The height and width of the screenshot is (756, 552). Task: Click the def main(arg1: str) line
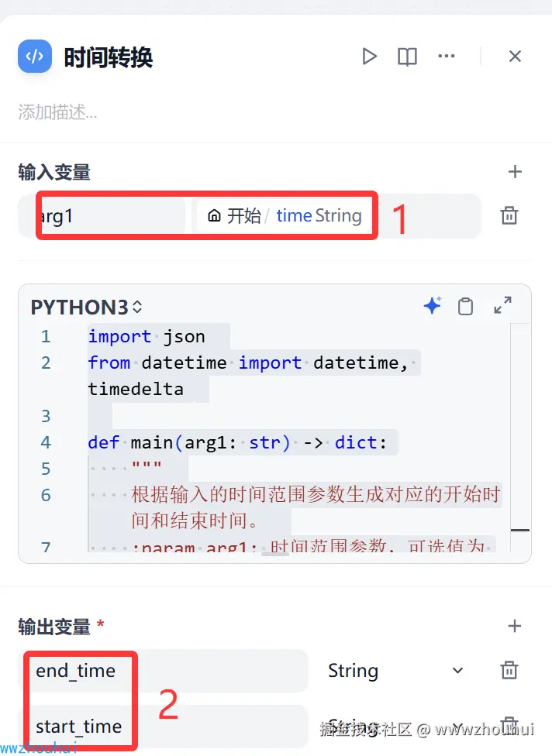coord(237,442)
